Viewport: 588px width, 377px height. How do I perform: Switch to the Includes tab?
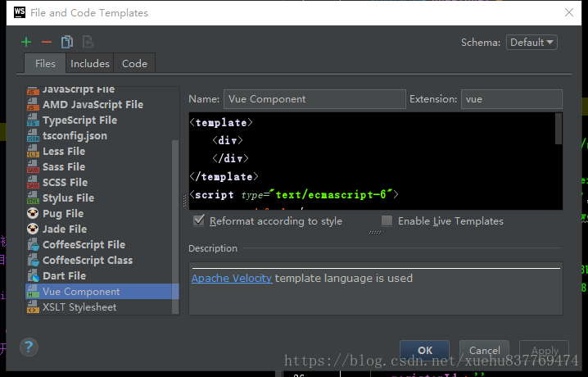point(90,63)
